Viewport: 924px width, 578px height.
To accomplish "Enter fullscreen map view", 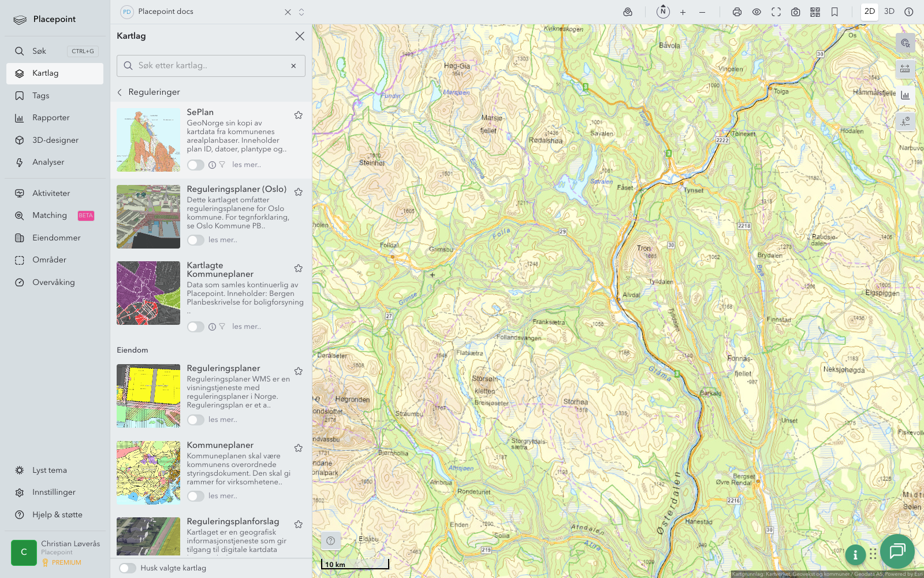I will (776, 12).
